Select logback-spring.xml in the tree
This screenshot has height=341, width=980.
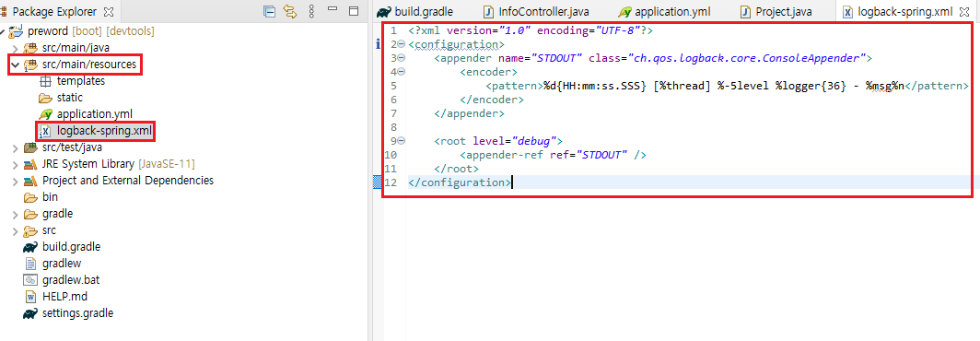point(104,131)
